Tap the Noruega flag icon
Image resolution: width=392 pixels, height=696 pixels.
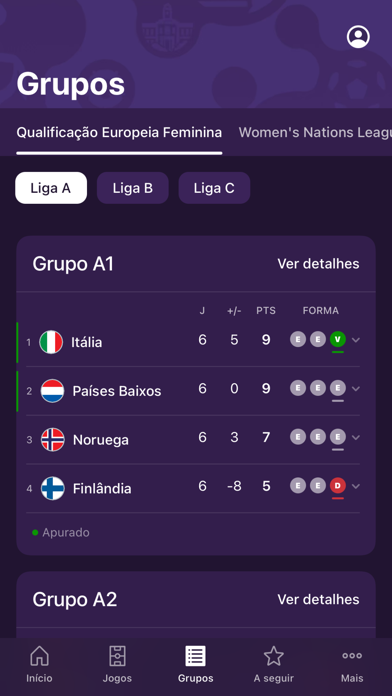tap(53, 439)
